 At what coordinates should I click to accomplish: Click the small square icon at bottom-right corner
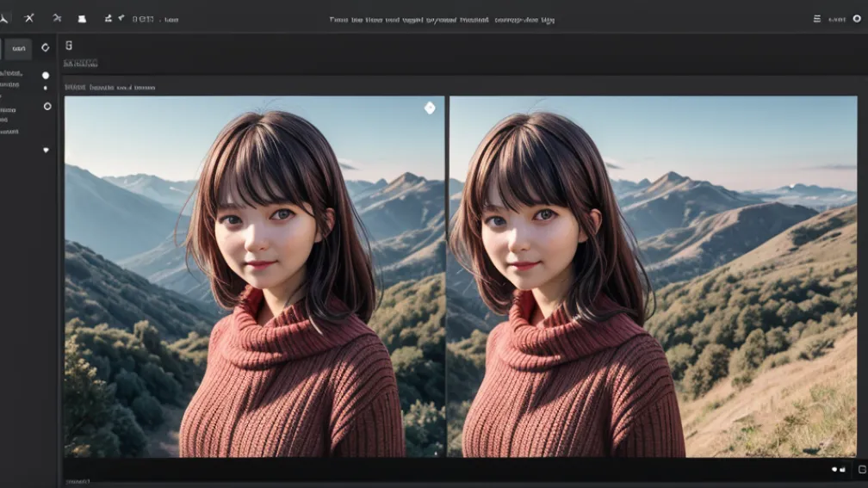(862, 470)
